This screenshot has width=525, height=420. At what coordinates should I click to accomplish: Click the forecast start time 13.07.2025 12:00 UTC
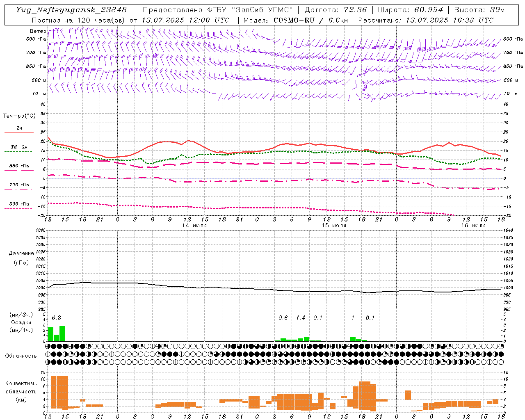[x=185, y=20]
